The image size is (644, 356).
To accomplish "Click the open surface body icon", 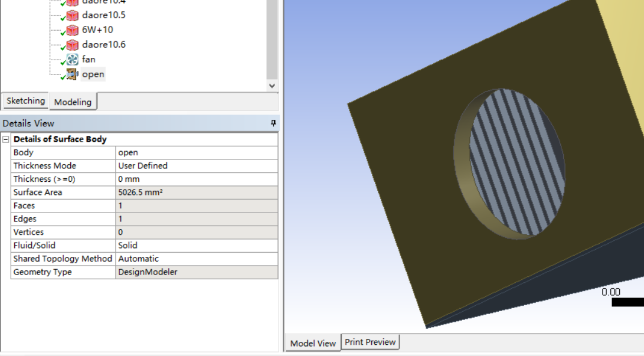I will [72, 74].
